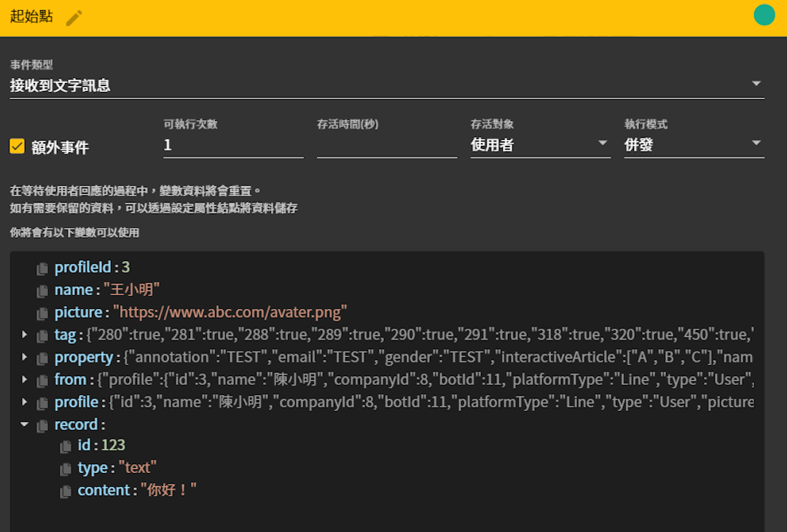Copy the record variable
This screenshot has width=787, height=532.
pos(42,426)
